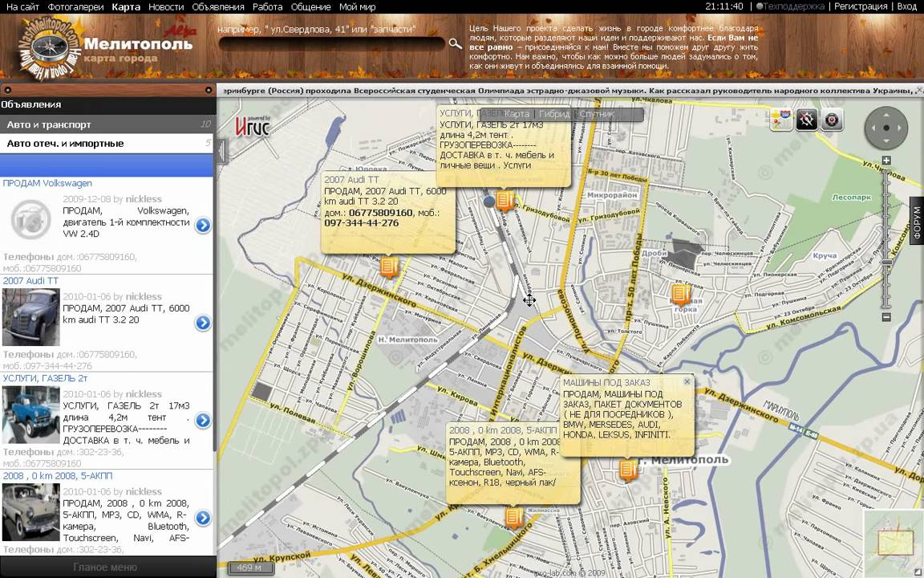Zoom in with the plus button
924x578 pixels.
tap(886, 161)
